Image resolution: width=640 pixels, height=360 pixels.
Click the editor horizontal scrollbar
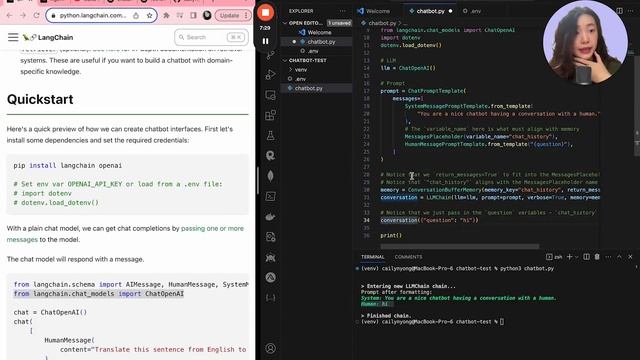point(460,247)
